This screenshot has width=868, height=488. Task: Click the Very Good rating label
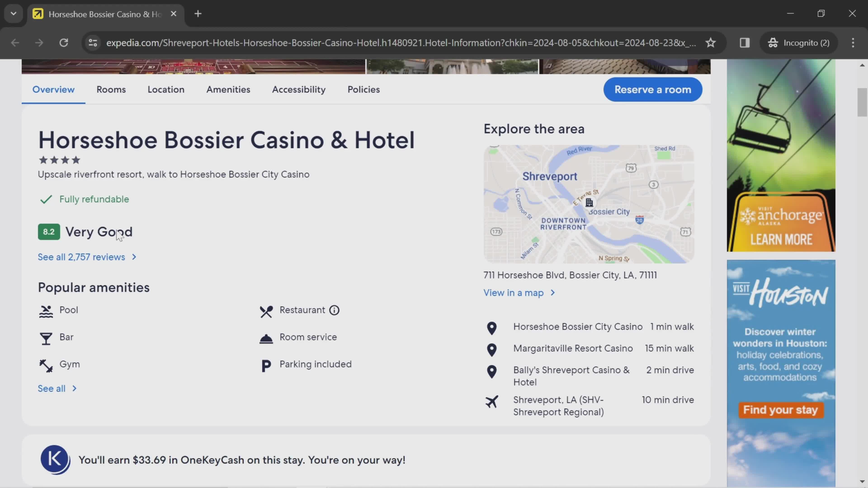[99, 232]
